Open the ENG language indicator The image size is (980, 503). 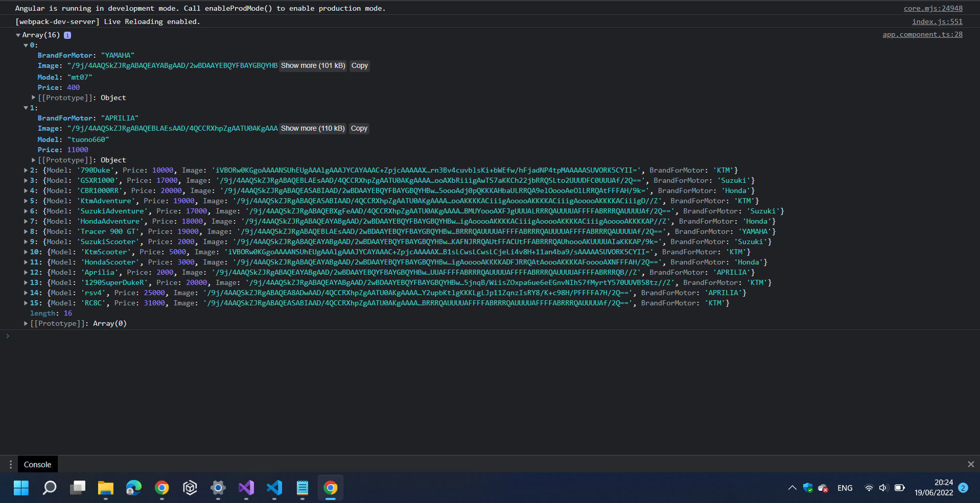[845, 488]
